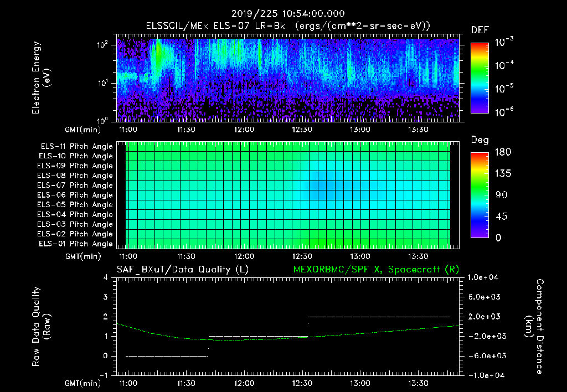
Task: Click the 45 value on the Deg scale
Action: point(501,216)
